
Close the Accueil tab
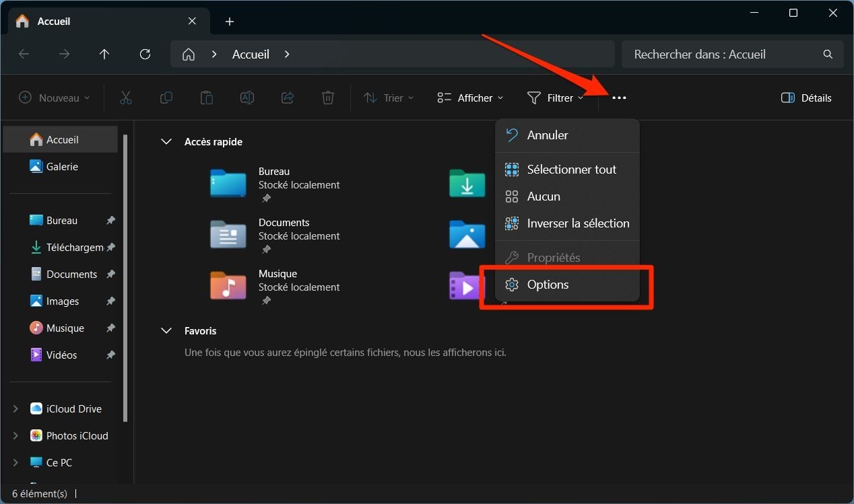[192, 22]
